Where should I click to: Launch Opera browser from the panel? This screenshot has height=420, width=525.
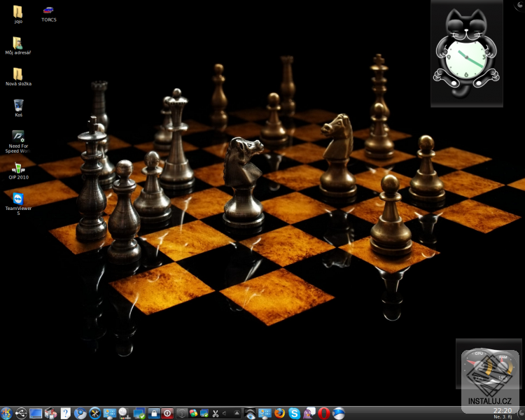[x=324, y=413]
